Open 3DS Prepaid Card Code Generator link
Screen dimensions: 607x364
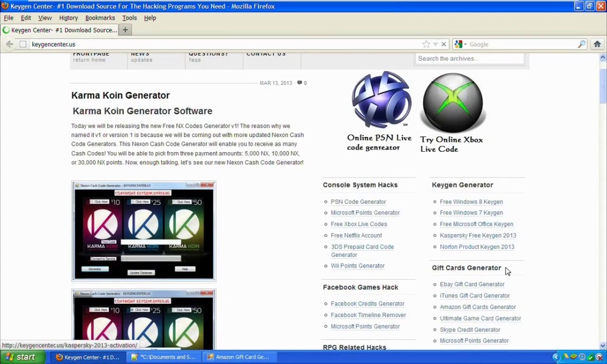pos(362,251)
